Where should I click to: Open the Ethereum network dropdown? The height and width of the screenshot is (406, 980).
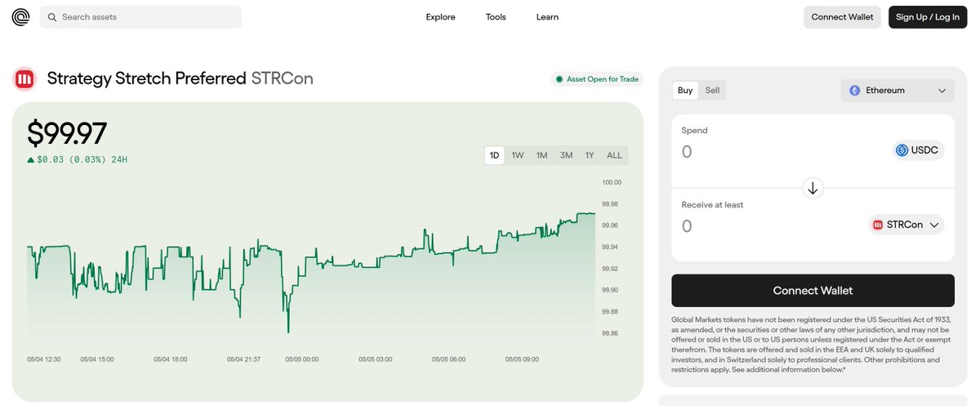[x=898, y=91]
